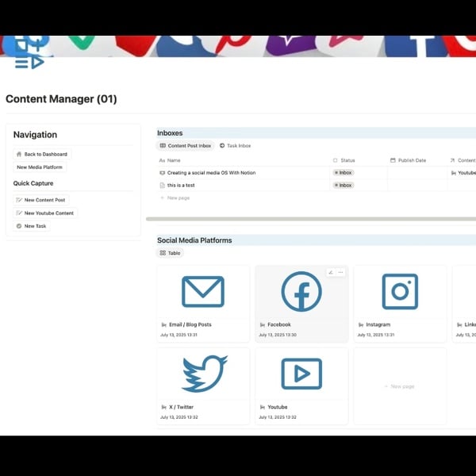
Task: Click the New Youtube Content button
Action: coord(45,213)
